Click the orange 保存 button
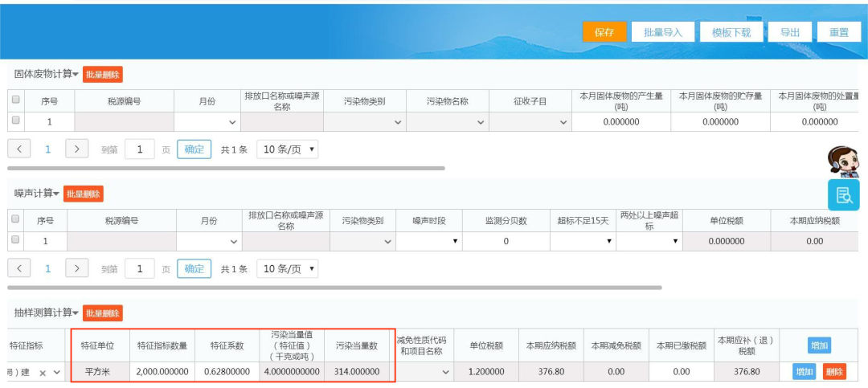Screen dimensions: 868x388 coord(604,32)
